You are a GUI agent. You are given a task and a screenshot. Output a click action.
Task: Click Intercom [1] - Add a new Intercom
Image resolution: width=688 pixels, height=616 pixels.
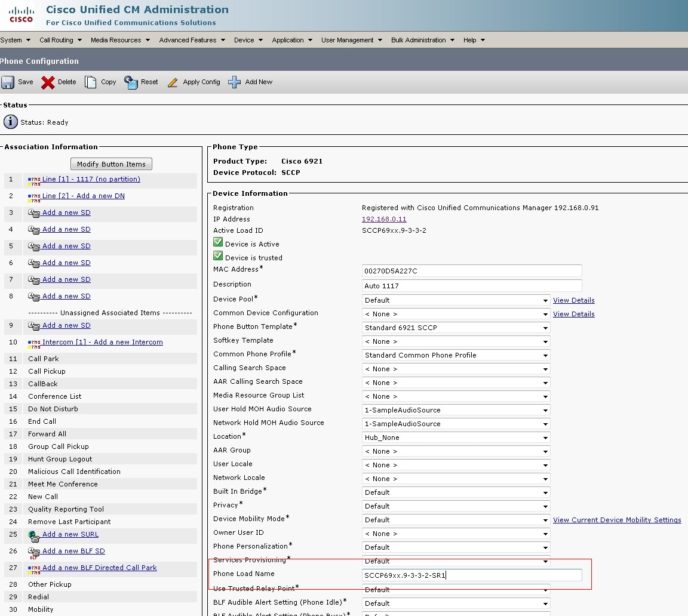103,342
